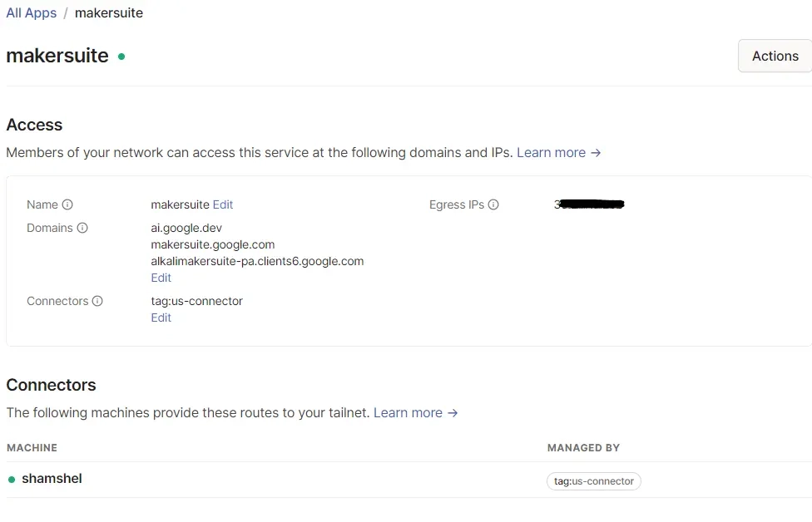
Task: Select the domain ai.google.dev text
Action: 186,228
